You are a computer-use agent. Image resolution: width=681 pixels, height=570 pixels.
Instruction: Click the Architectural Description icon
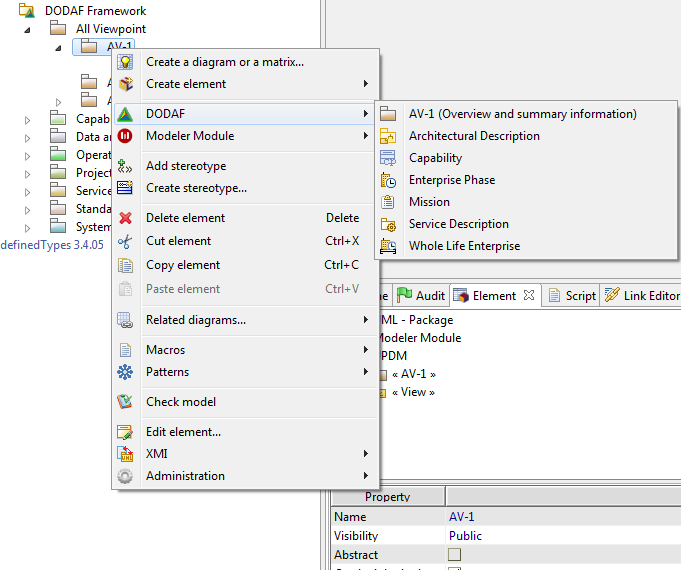[388, 136]
